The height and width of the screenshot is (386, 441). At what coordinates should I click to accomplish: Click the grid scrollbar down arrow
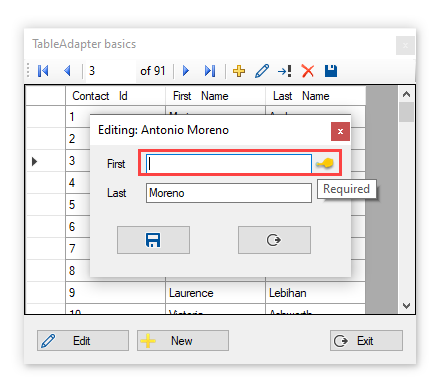(406, 305)
